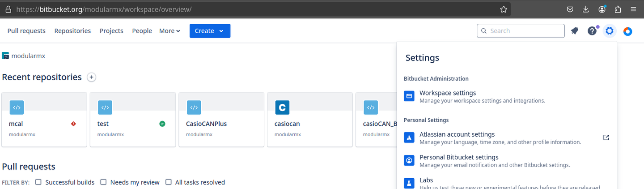Open the CasioCANPlus repository link
The width and height of the screenshot is (644, 189).
[x=206, y=124]
